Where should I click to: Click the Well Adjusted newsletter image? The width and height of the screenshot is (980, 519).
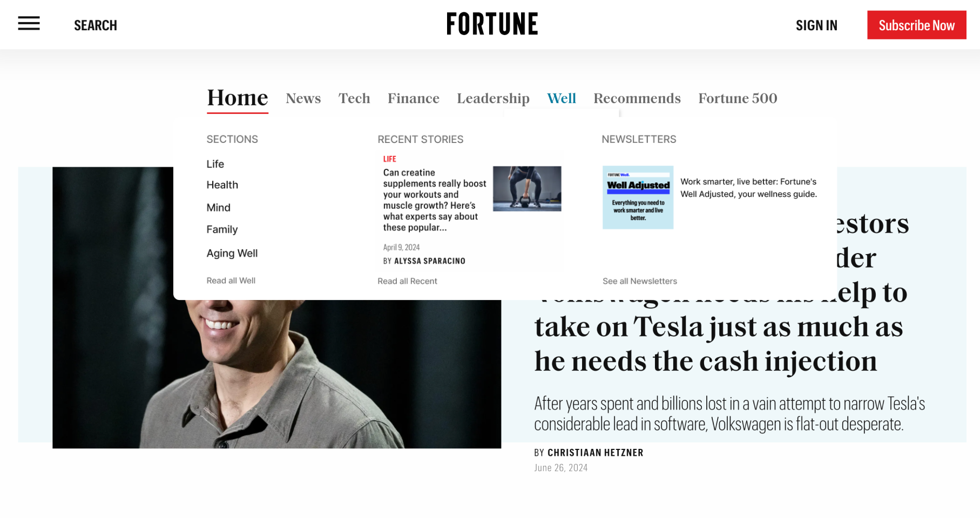[x=638, y=197]
